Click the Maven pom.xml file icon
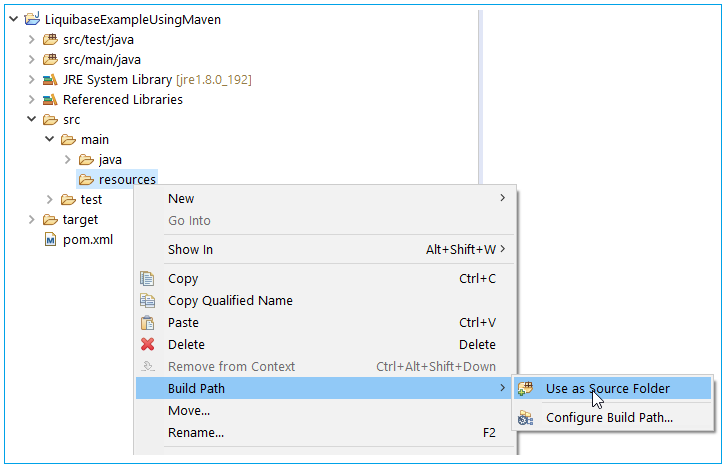Screen dimensions: 728x467 tap(50, 240)
